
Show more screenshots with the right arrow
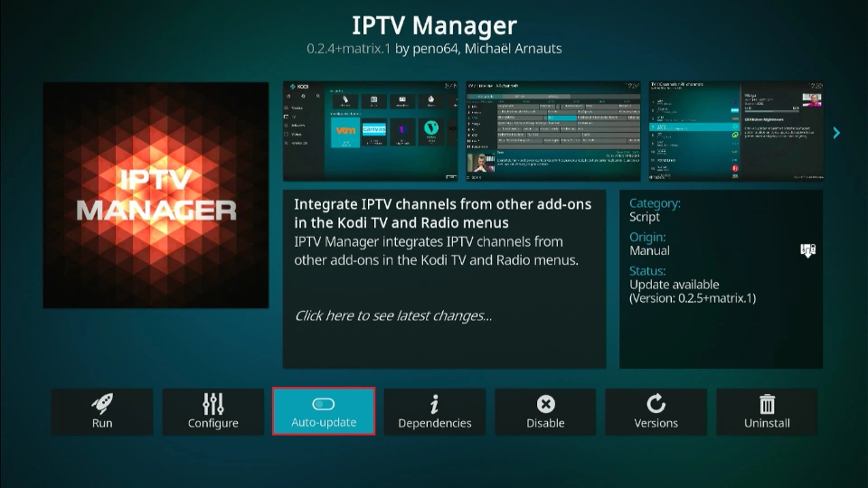coord(836,133)
